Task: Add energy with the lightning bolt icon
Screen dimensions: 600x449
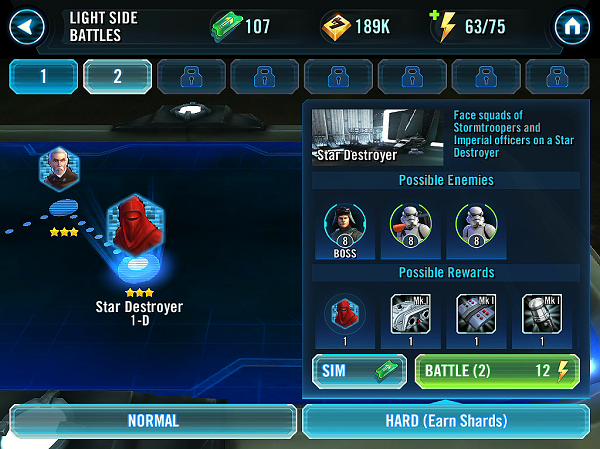Action: point(444,26)
